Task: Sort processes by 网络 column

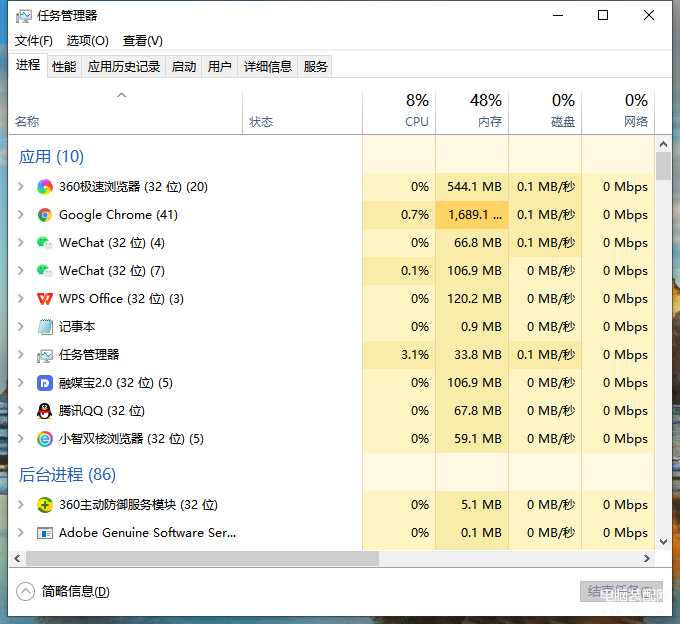Action: tap(618, 112)
